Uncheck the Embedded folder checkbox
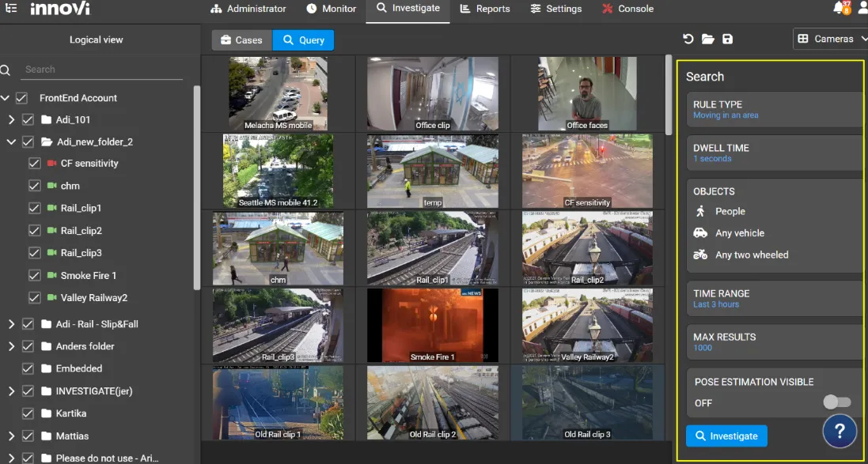 click(x=28, y=368)
